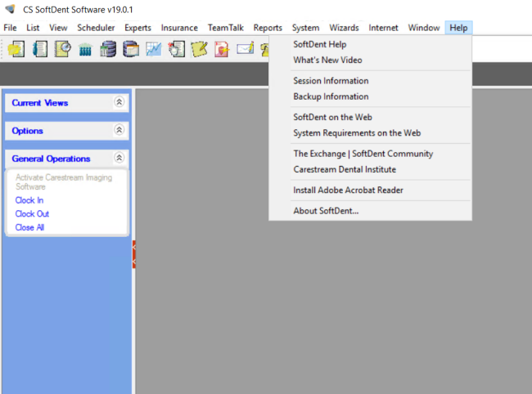The width and height of the screenshot is (532, 394).
Task: Click the Close All link
Action: click(29, 227)
